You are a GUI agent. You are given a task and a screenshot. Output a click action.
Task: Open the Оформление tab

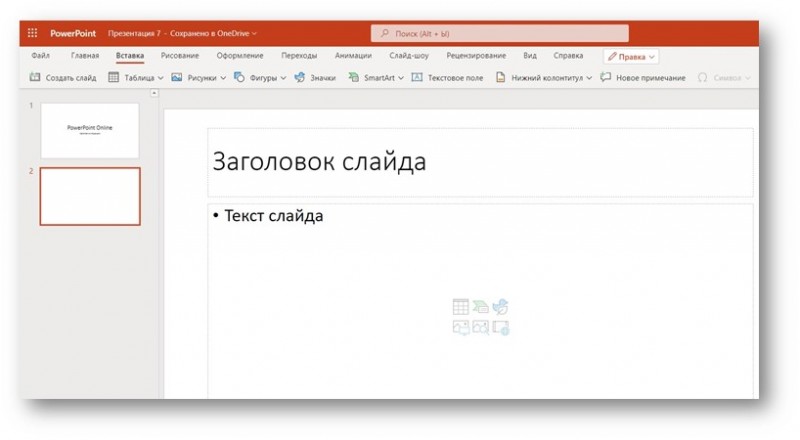coord(240,55)
